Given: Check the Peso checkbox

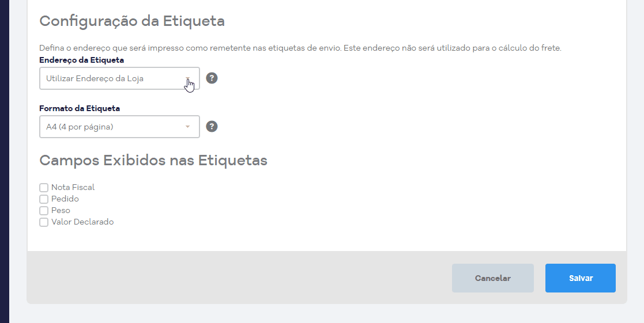Looking at the screenshot, I should [44, 211].
